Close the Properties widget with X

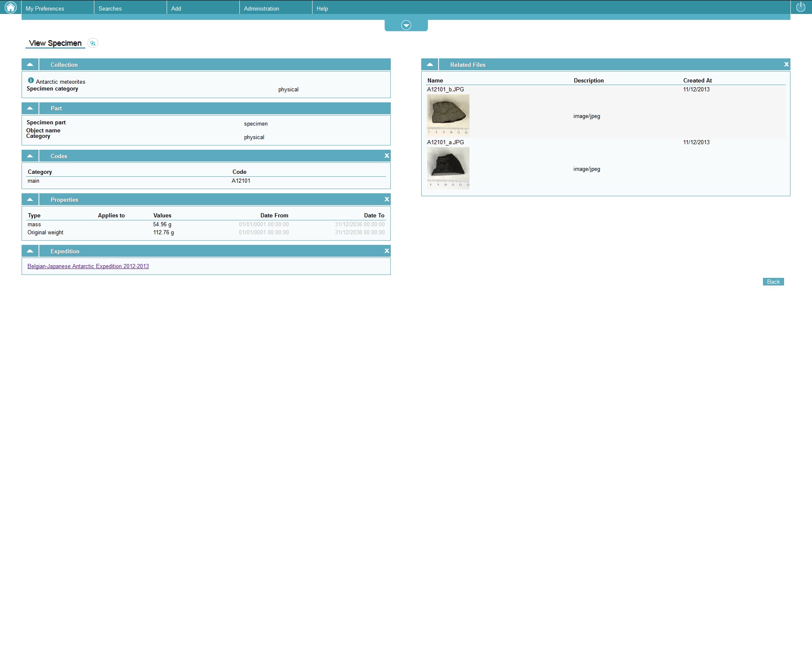tap(387, 200)
